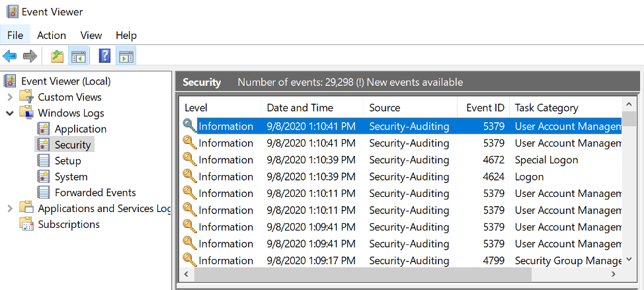Toggle the Show/Hide Action Pane toolbar icon

coord(126,56)
